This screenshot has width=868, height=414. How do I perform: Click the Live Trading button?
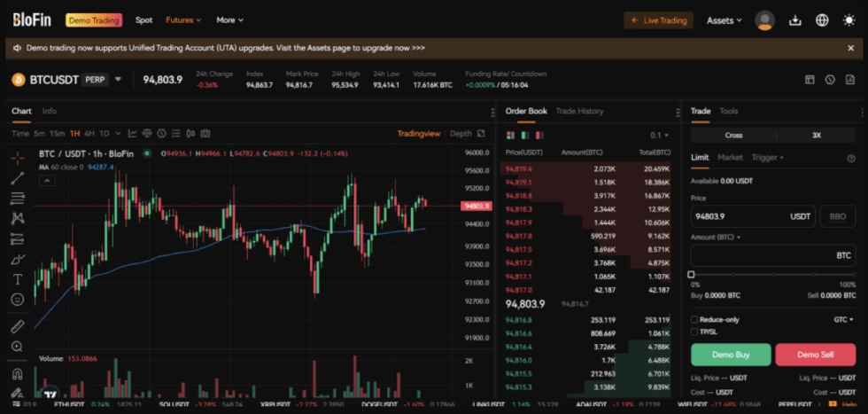click(659, 20)
